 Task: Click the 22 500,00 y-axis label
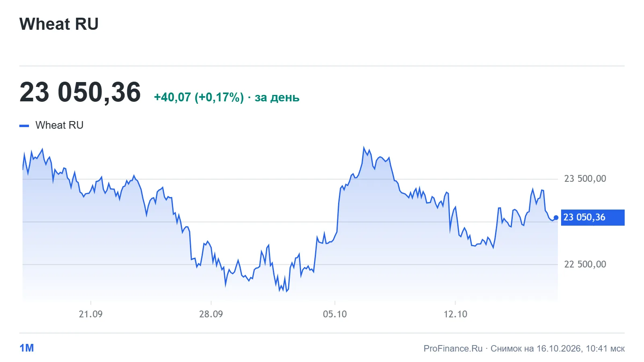[x=585, y=264]
